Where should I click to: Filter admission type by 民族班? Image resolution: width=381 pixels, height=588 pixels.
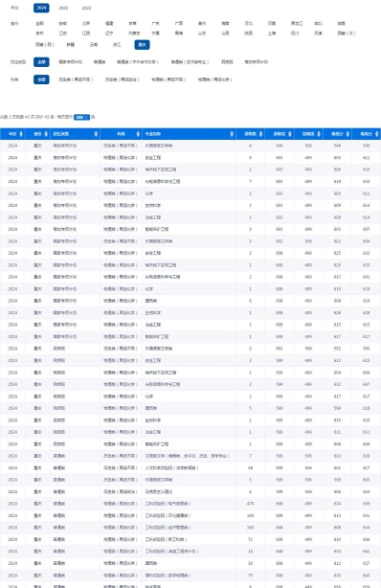tap(227, 62)
